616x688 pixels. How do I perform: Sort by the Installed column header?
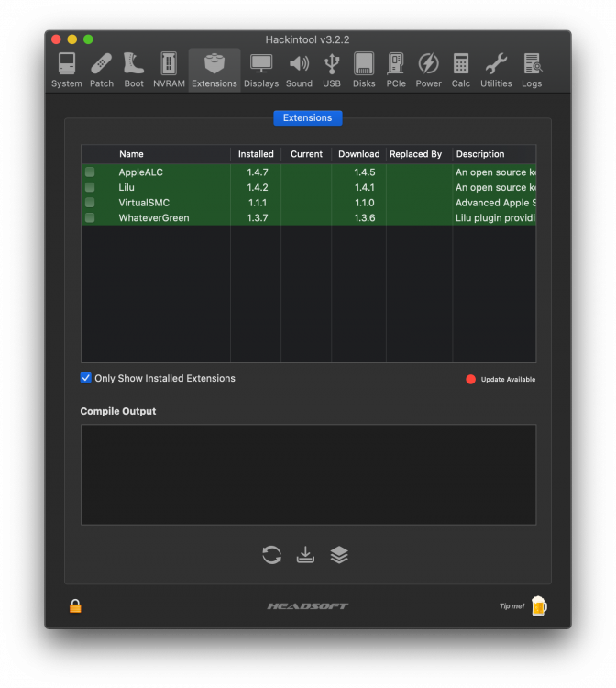256,154
